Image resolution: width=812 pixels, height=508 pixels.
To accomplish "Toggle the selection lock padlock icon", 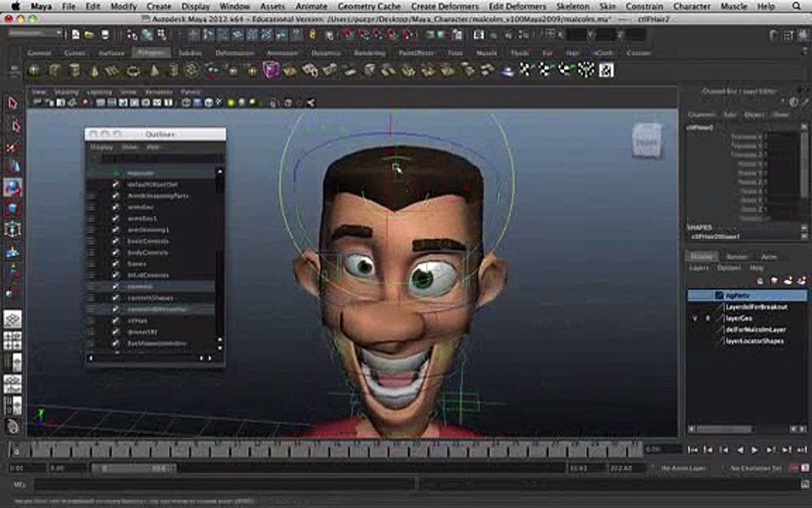I will [x=312, y=35].
